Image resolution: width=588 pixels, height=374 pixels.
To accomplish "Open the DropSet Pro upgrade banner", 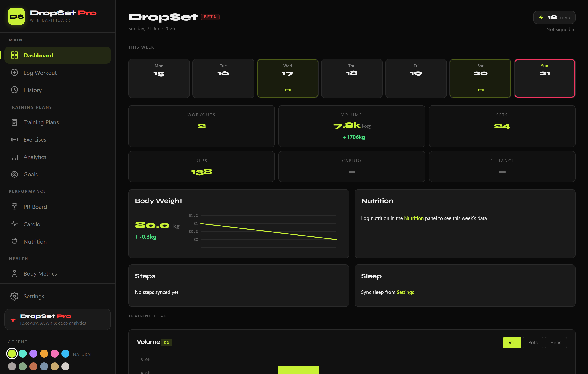I will 58,319.
